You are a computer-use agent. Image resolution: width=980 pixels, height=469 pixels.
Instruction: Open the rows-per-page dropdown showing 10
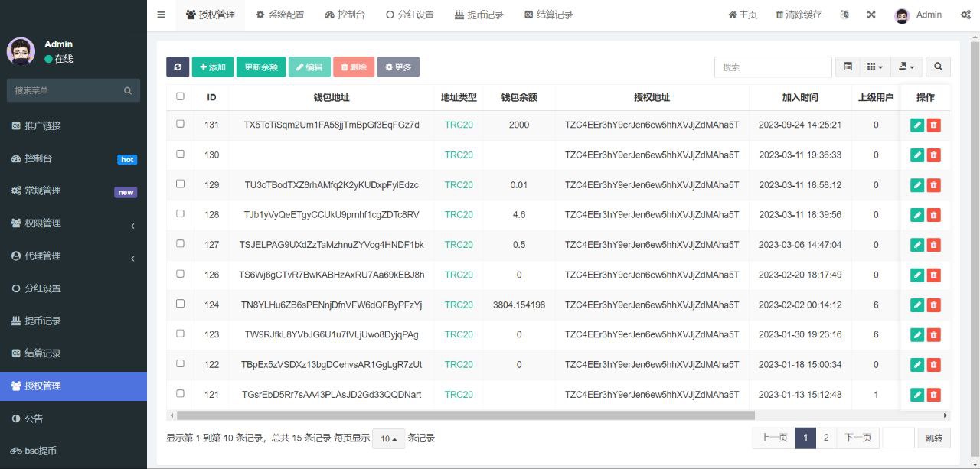click(x=388, y=438)
